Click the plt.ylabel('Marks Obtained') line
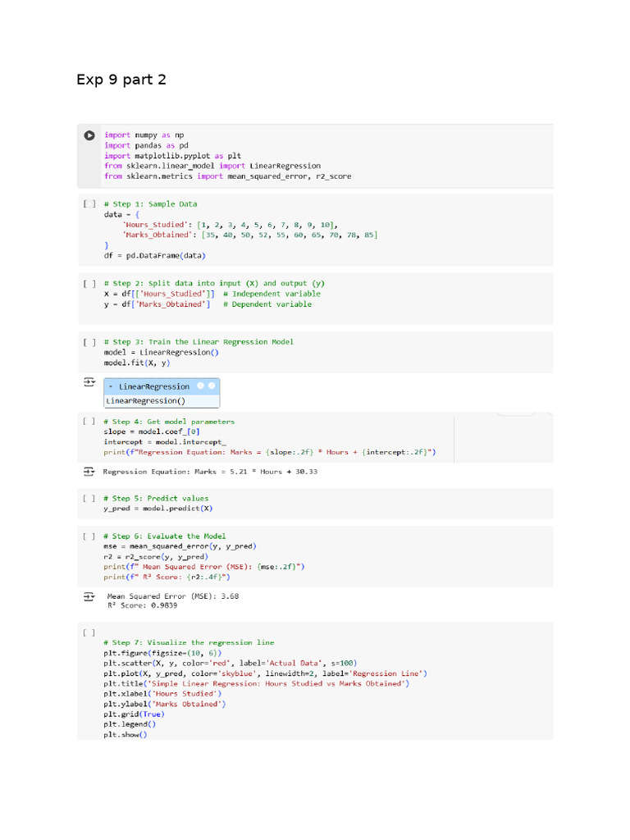This screenshot has width=630, height=840. 164,704
